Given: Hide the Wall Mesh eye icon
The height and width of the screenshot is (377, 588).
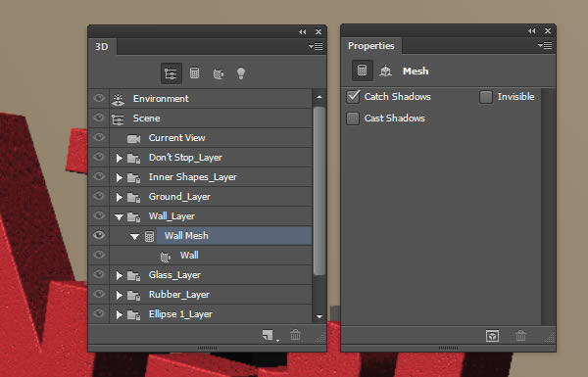Looking at the screenshot, I should click(99, 235).
